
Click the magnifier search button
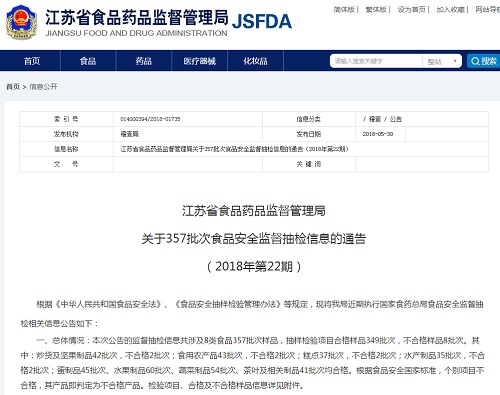point(483,61)
